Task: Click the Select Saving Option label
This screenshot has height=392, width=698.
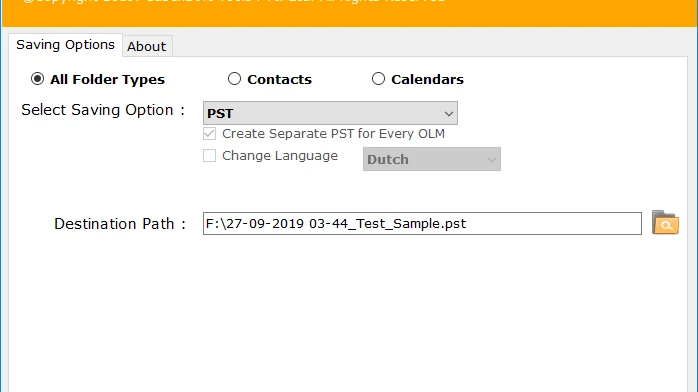Action: pyautogui.click(x=103, y=110)
